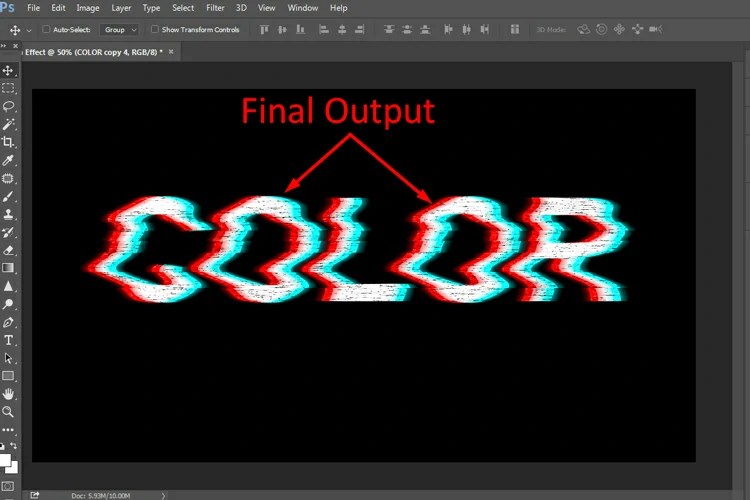Screen dimensions: 750x500
Task: Select the Dodge tool
Action: [8, 304]
